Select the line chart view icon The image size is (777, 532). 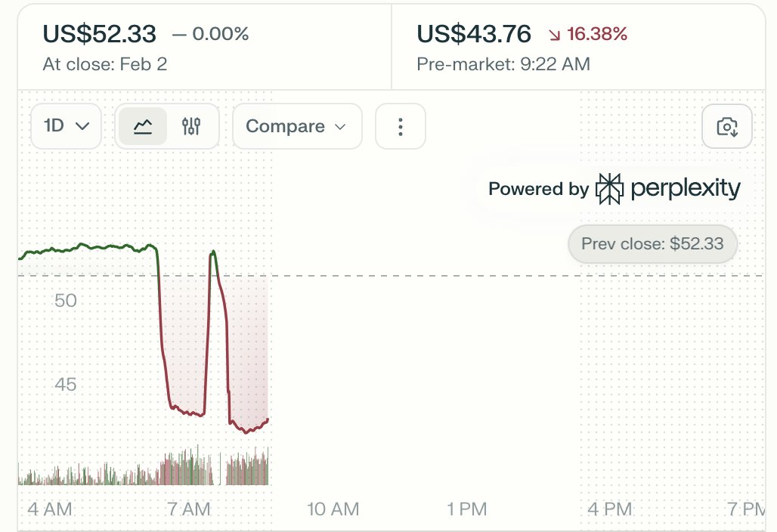point(143,126)
